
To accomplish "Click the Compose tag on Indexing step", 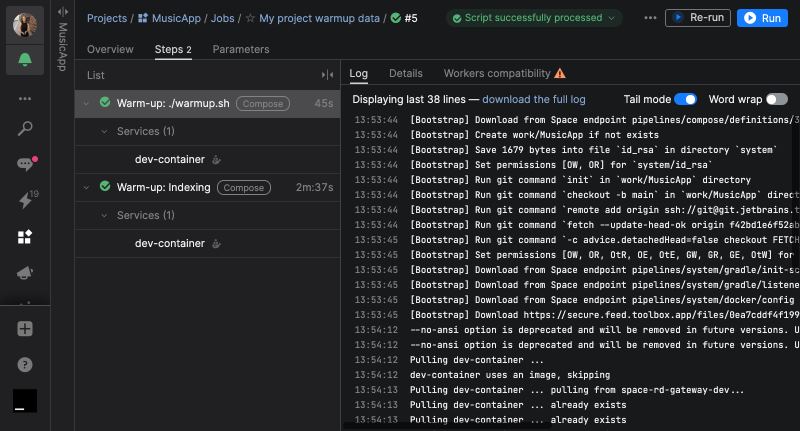I will pos(244,188).
